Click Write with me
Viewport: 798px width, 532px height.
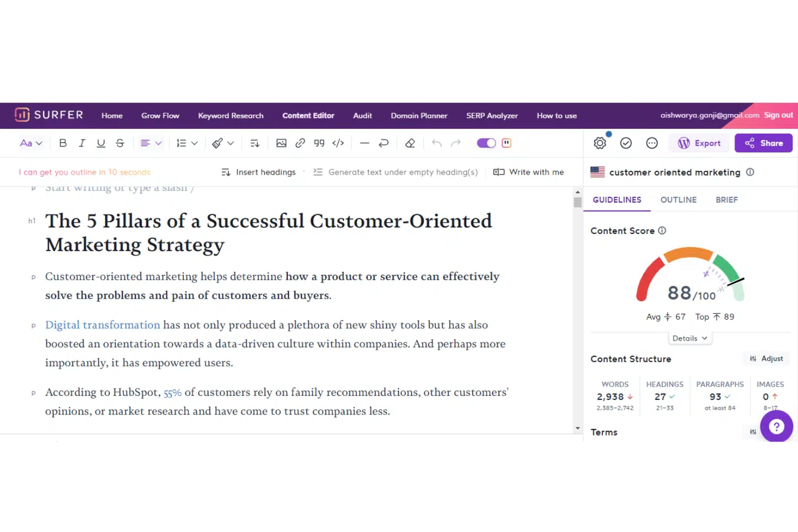pos(529,172)
